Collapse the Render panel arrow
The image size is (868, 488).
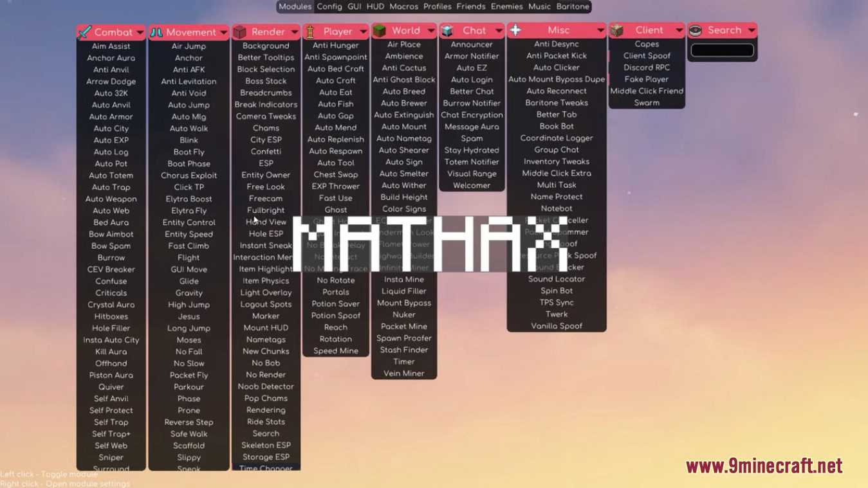(x=293, y=32)
